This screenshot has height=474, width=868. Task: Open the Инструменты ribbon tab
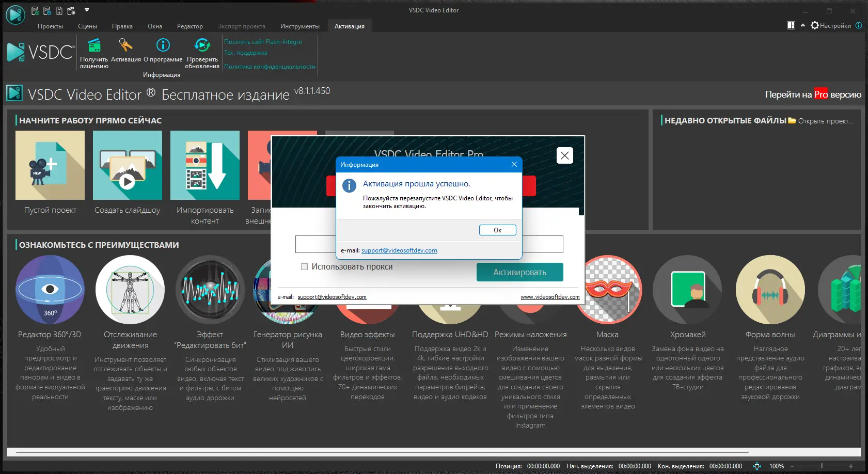point(300,26)
